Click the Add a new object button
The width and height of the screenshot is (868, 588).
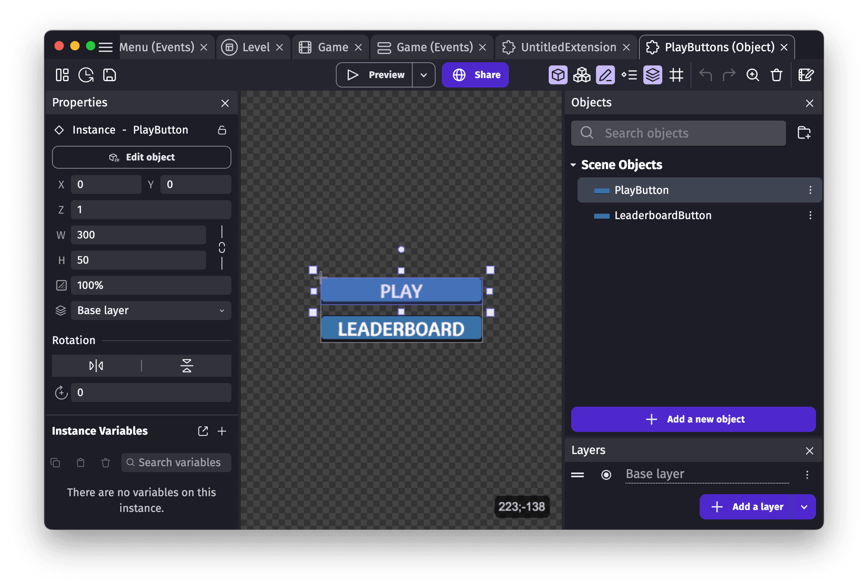coord(693,419)
